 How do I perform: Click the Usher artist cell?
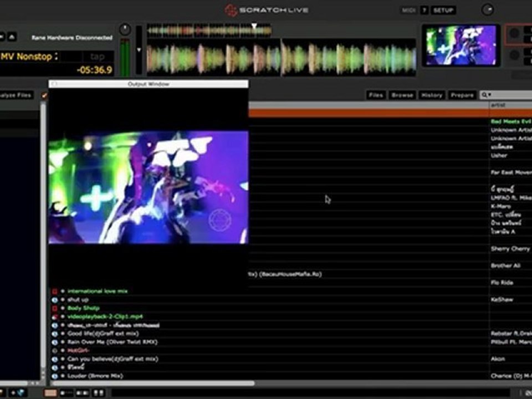(x=499, y=155)
